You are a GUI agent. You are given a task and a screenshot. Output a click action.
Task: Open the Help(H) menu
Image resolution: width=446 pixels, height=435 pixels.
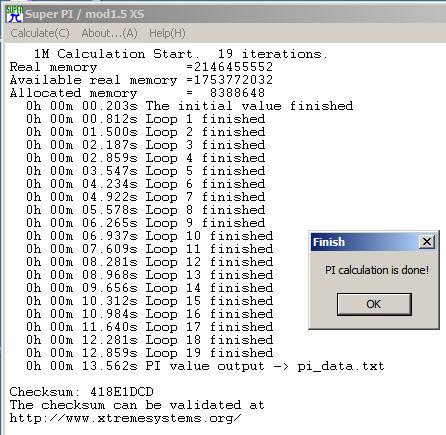click(167, 33)
